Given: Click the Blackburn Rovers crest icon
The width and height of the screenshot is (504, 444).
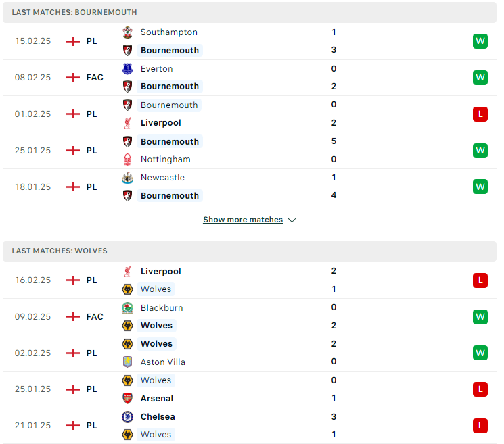Looking at the screenshot, I should [128, 308].
